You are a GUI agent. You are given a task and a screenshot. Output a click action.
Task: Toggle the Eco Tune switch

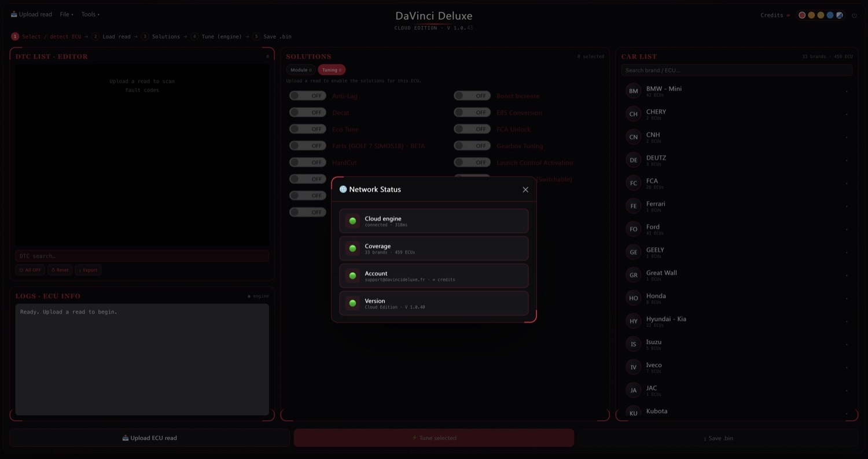[308, 129]
